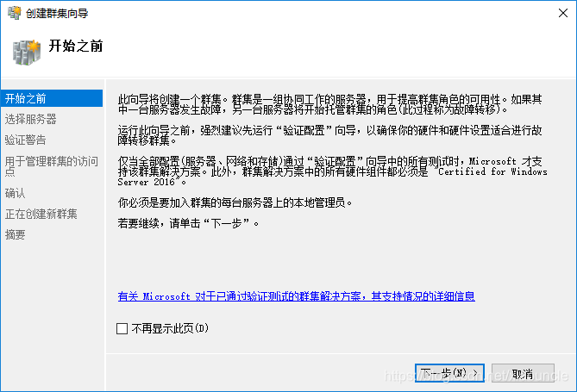Click the 开始之前 page heading
The image size is (577, 392).
click(x=76, y=46)
